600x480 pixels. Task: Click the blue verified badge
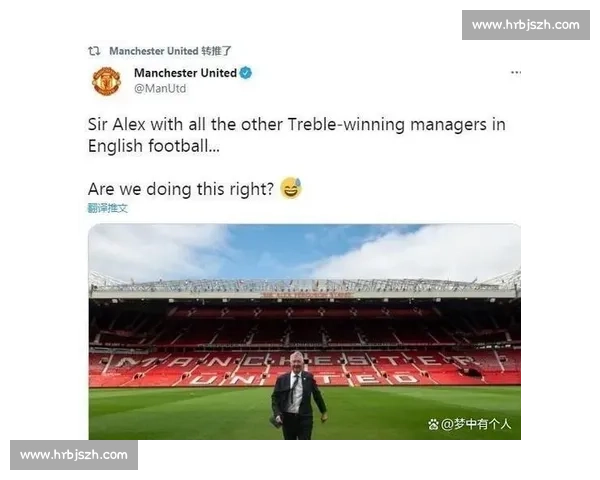[246, 73]
